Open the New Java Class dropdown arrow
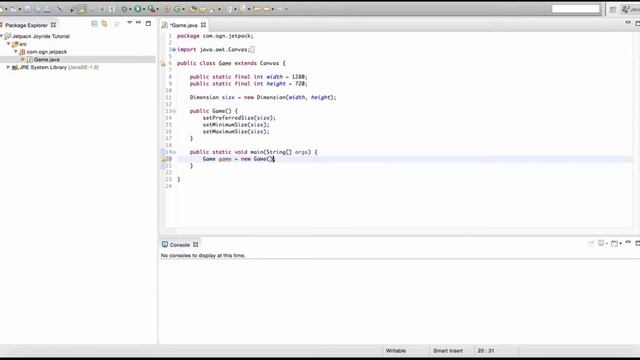640x360 pixels. coord(183,9)
